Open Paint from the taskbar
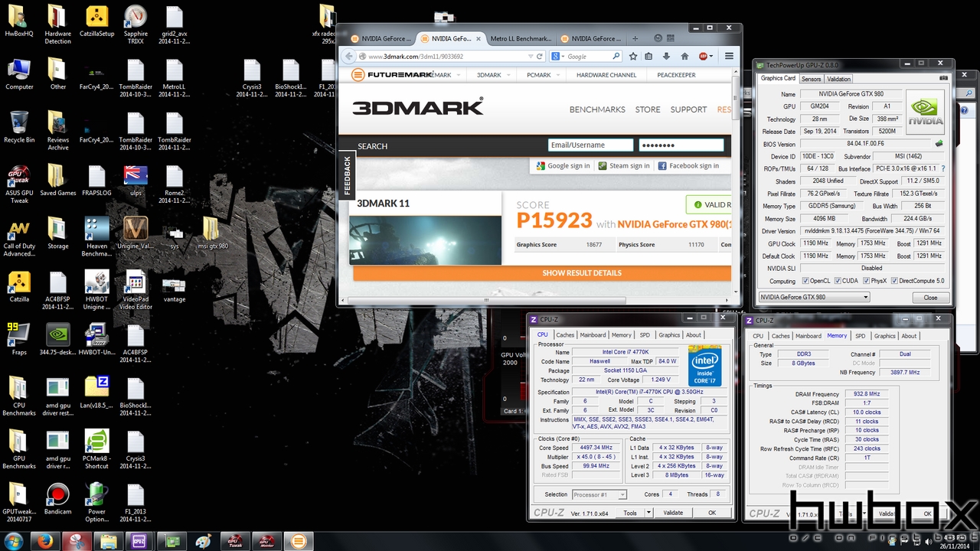980x551 pixels. (203, 541)
